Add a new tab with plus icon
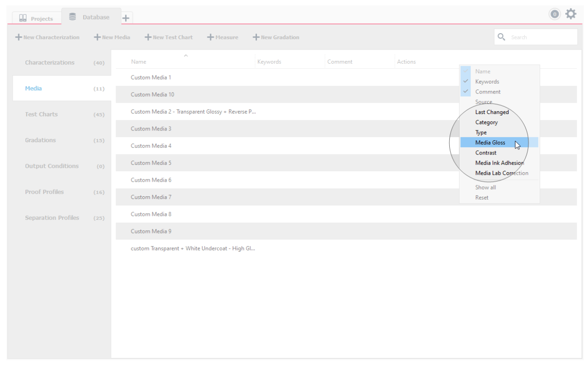The image size is (588, 368). 126,18
